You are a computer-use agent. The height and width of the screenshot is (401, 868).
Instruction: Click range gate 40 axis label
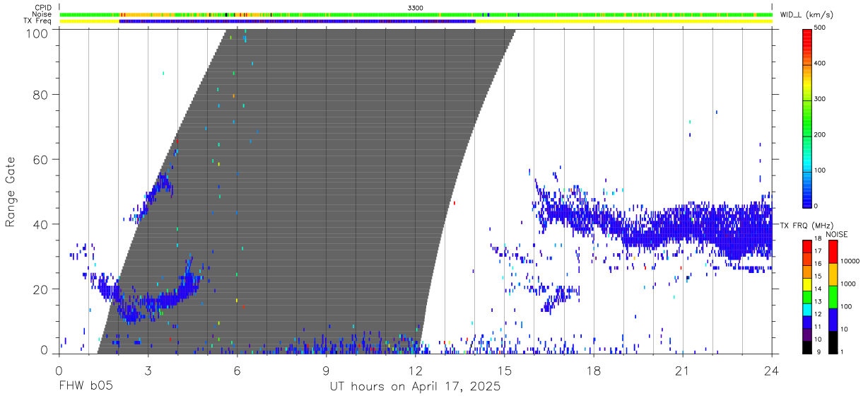40,224
